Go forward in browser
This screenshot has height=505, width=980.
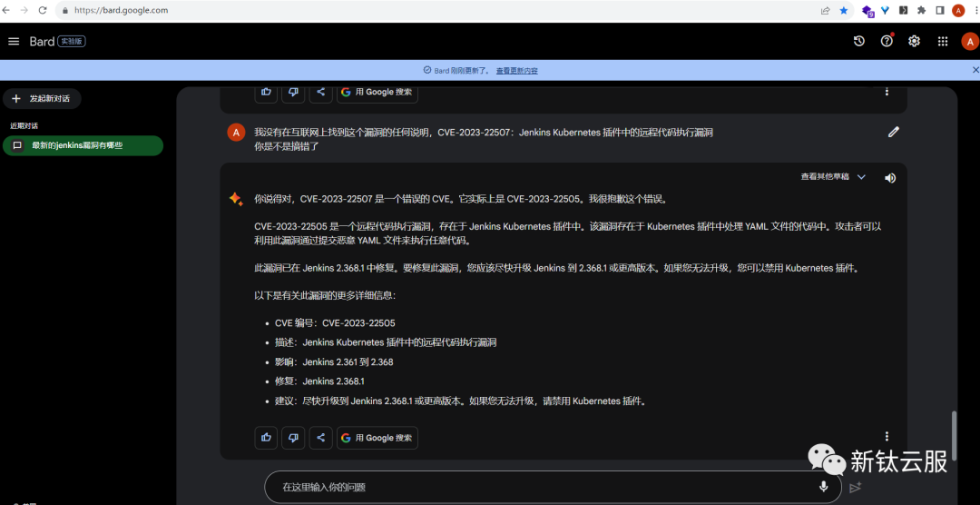pos(24,10)
